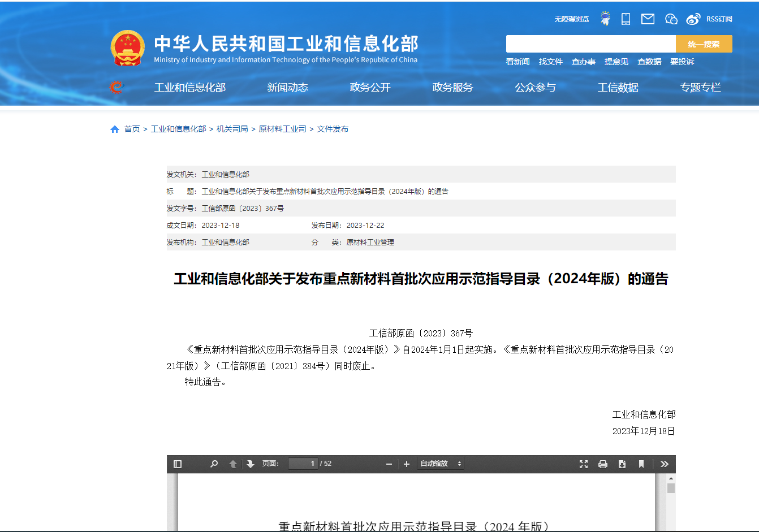Open 政务公开 navigation menu
This screenshot has width=759, height=532.
370,88
